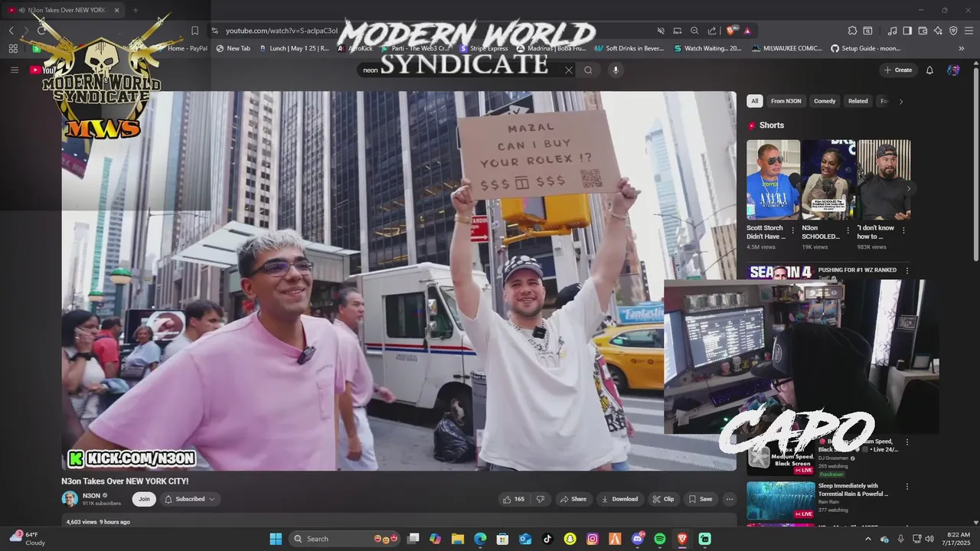The width and height of the screenshot is (980, 551).
Task: Dislike the video with thumbs down
Action: (541, 499)
